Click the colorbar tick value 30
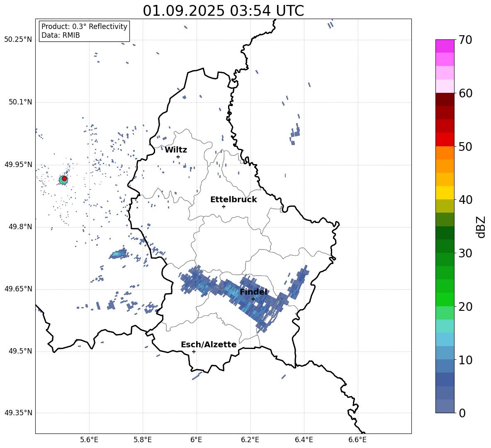The height and width of the screenshot is (448, 491). 465,253
